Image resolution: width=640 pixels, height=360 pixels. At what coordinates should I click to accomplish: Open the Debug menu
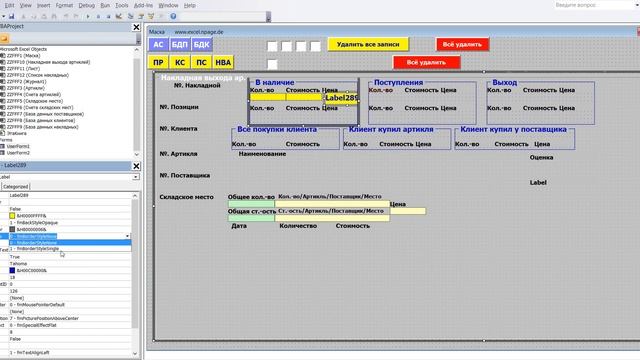(87, 5)
